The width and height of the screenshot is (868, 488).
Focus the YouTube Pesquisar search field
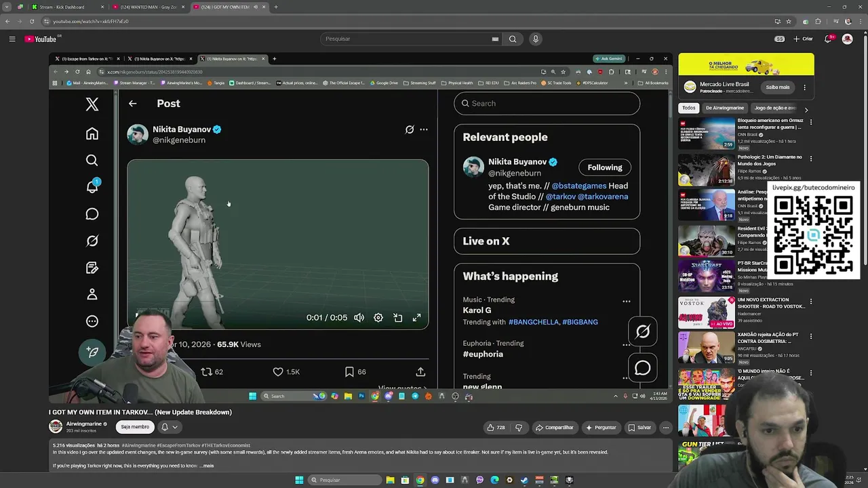point(410,39)
